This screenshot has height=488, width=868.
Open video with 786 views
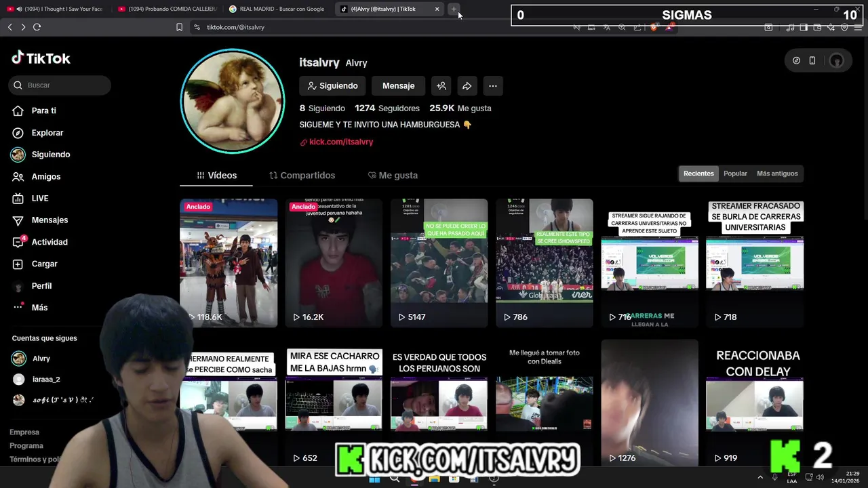(545, 263)
